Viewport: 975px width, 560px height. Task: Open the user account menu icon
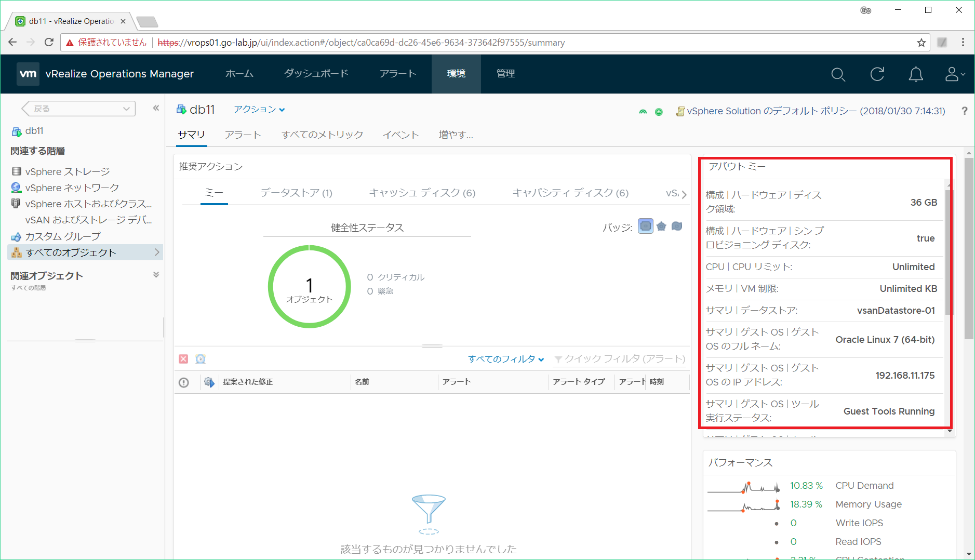(954, 74)
